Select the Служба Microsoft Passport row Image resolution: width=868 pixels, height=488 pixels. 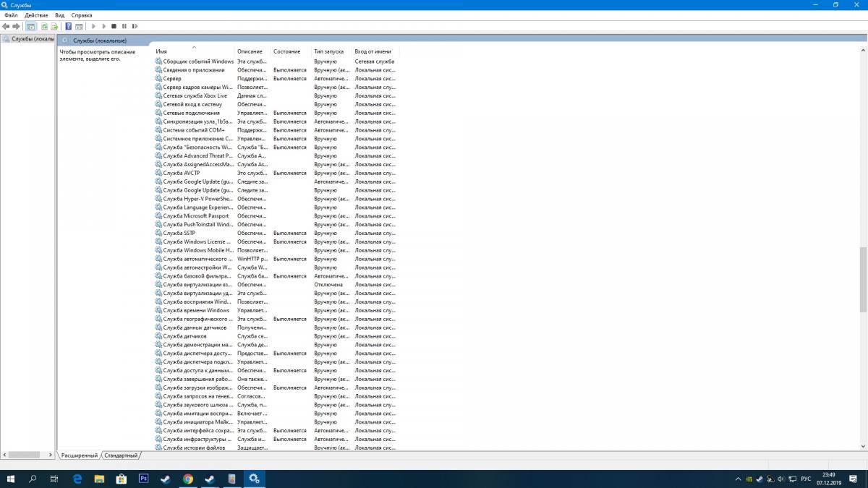[x=276, y=215]
